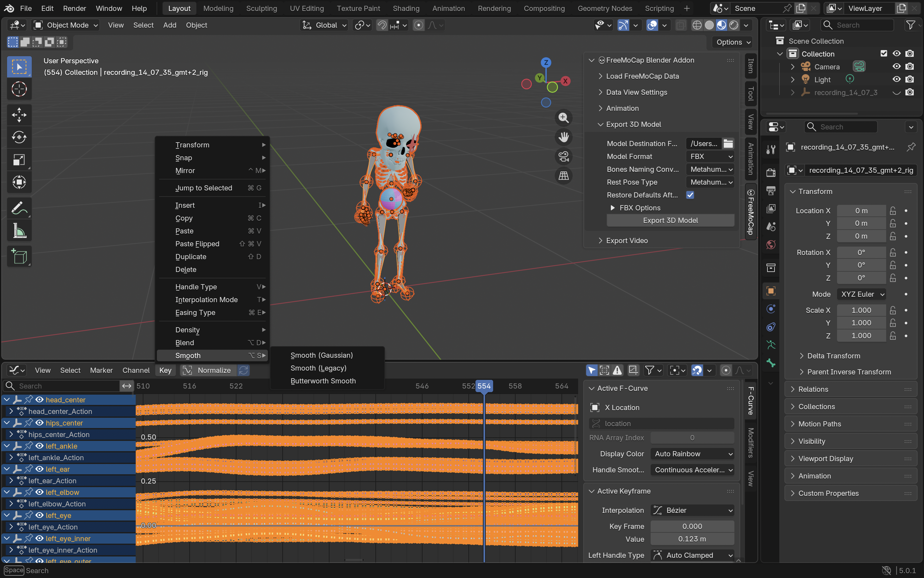Choose Smooth (Gaussian) from submenu
Image resolution: width=924 pixels, height=578 pixels.
click(327, 355)
